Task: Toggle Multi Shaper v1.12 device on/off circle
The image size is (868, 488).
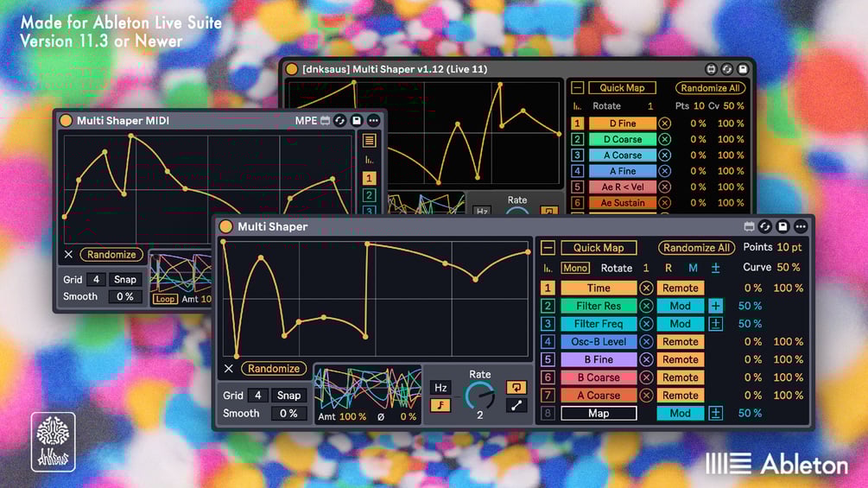Action: click(291, 69)
